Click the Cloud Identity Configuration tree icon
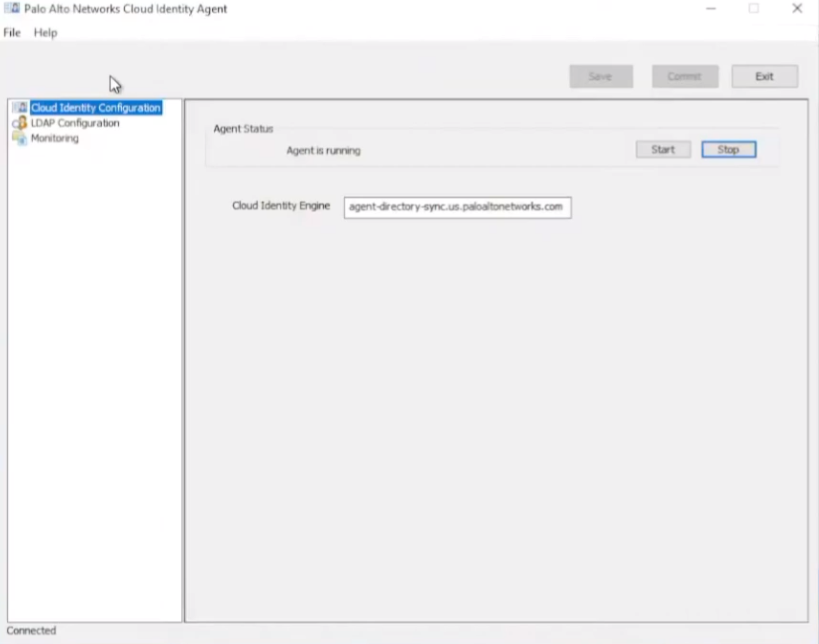The width and height of the screenshot is (819, 644). click(20, 108)
